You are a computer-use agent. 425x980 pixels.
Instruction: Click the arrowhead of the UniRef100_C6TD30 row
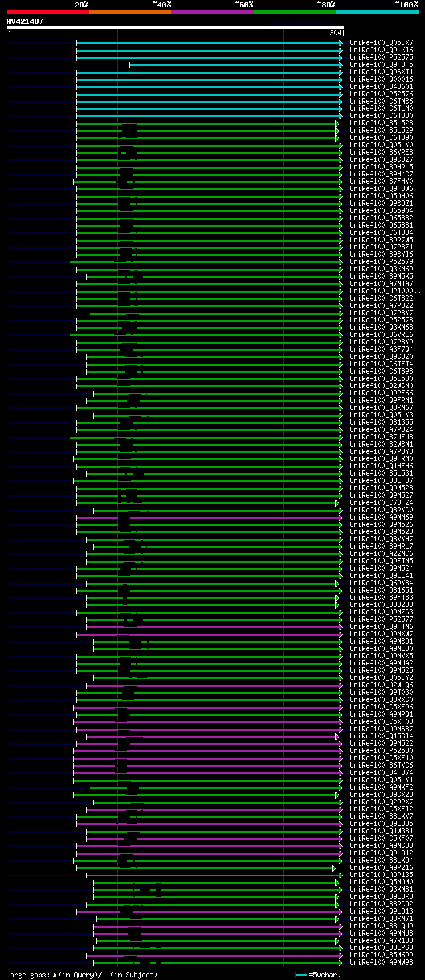[x=341, y=116]
